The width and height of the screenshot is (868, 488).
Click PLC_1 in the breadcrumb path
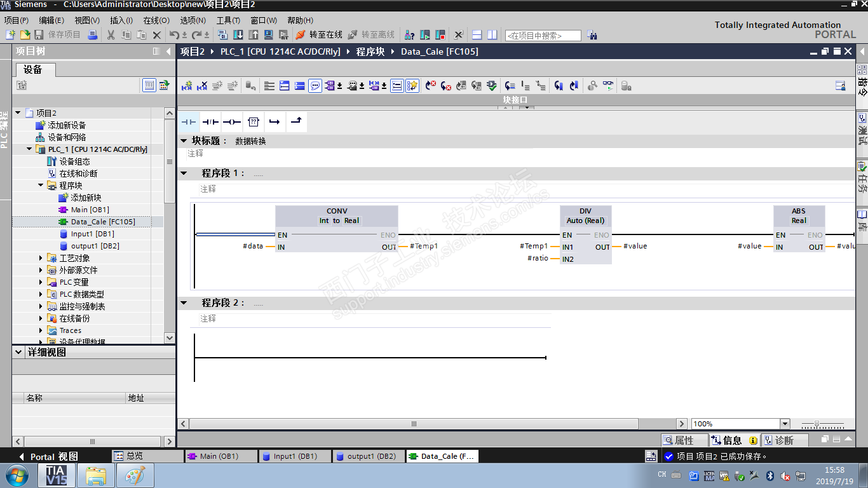point(280,51)
